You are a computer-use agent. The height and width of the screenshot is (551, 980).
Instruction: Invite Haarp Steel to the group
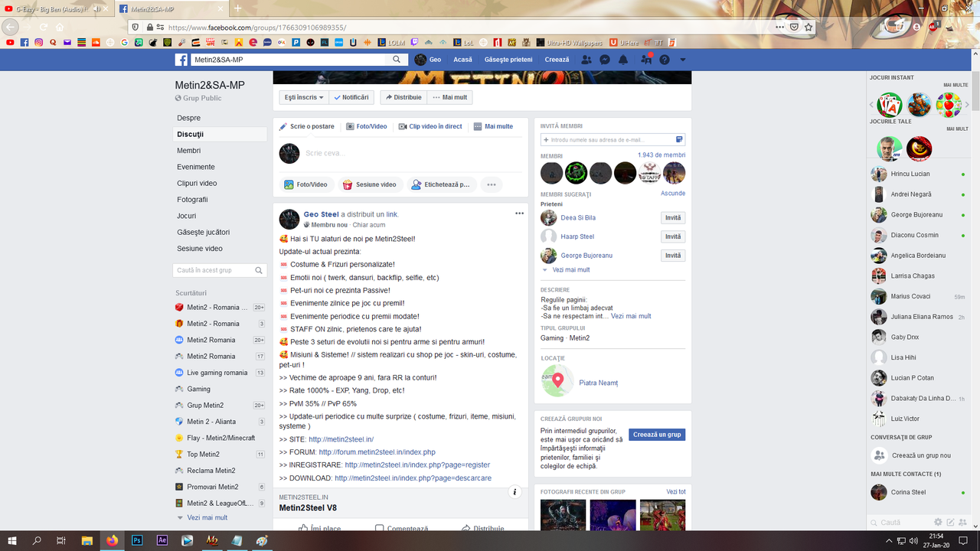[673, 236]
